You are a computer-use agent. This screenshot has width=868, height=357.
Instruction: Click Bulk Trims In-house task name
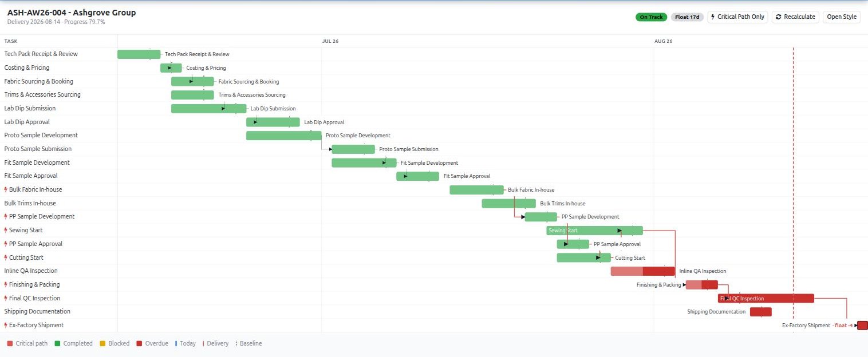coord(30,203)
